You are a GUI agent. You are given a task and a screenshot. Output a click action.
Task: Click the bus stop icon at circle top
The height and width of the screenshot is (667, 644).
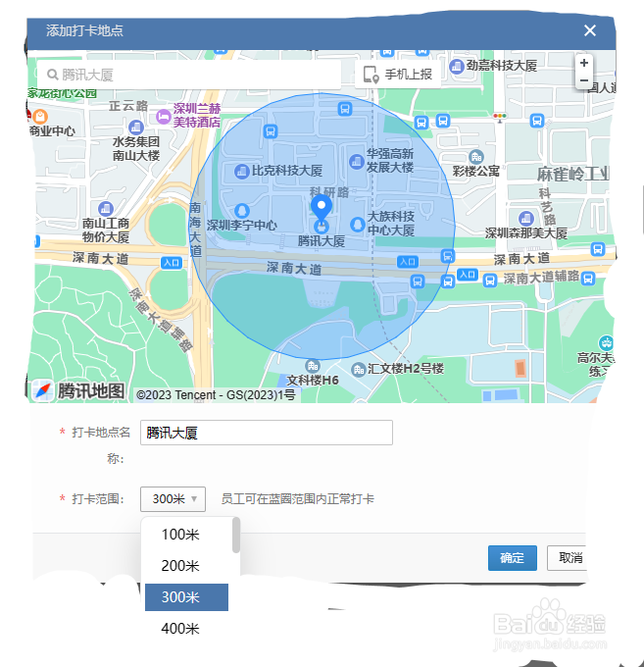(345, 109)
